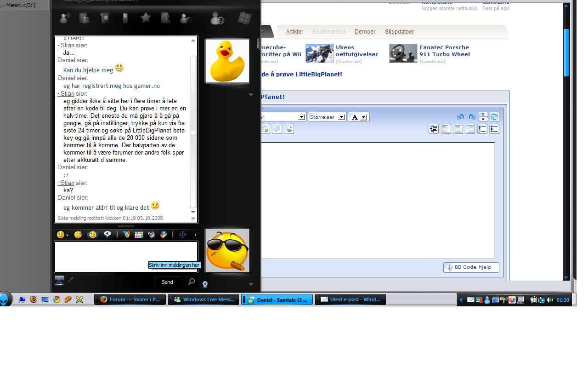The height and width of the screenshot is (368, 588).
Task: Send a wink from the emoticon toolbar
Action: click(x=78, y=235)
